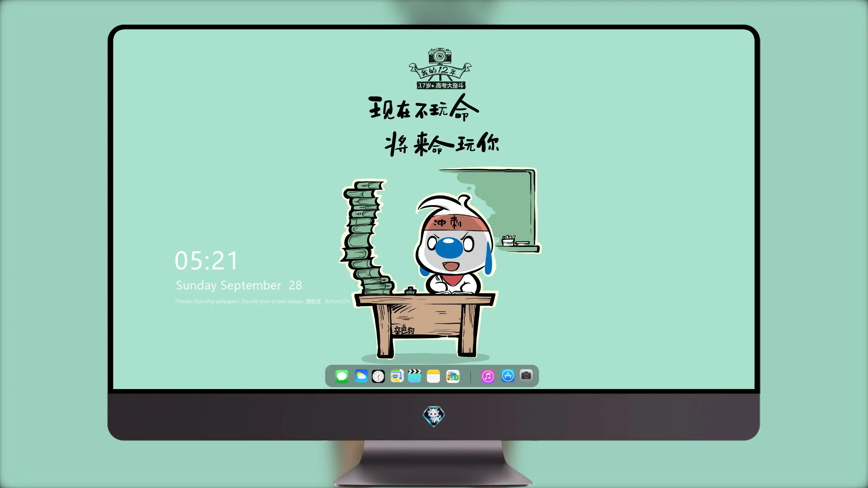Viewport: 868px width, 488px height.
Task: Open the colorful gallery app icon
Action: pos(453,376)
